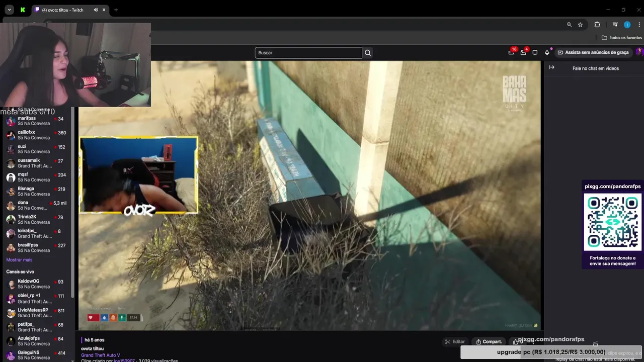Click the upgrade pc donation goal bar
Screen dimensions: 644x362
click(x=551, y=352)
